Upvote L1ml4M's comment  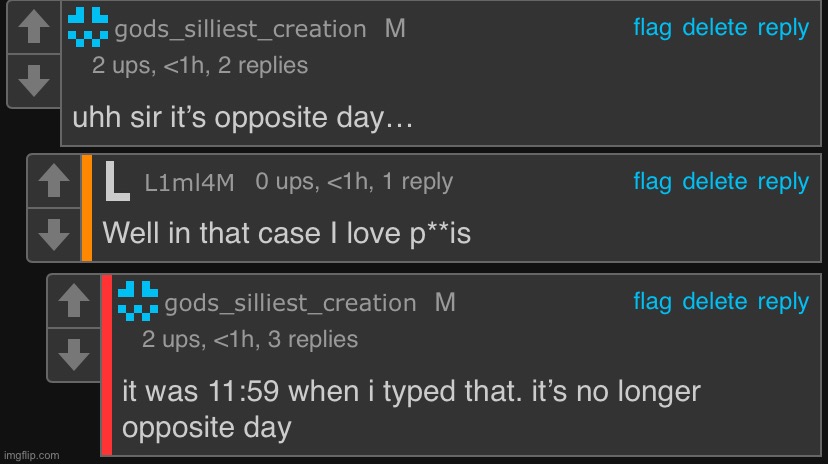pyautogui.click(x=55, y=181)
